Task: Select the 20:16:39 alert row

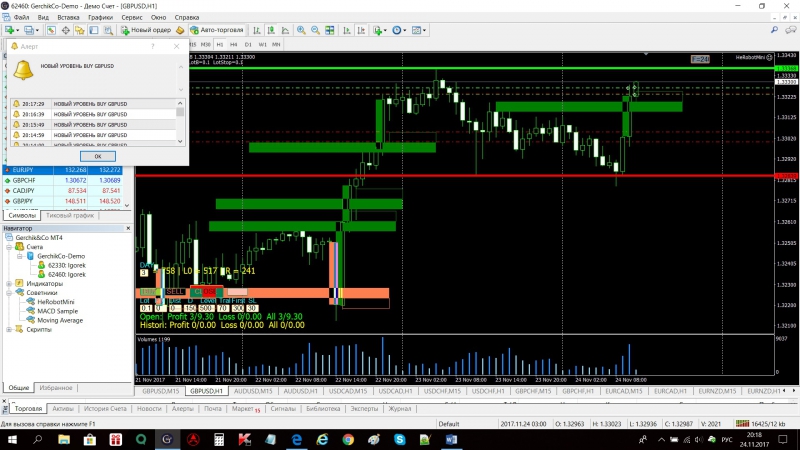Action: coord(93,114)
